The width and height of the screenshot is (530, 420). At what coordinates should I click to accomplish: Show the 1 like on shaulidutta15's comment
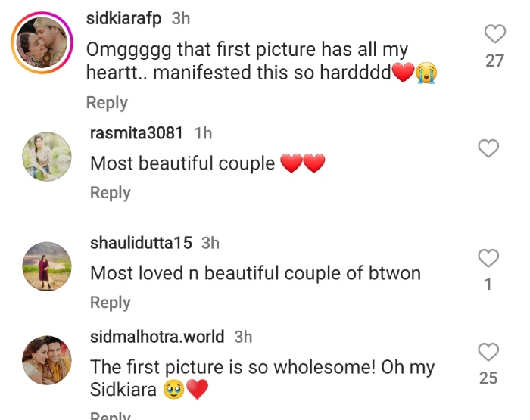(489, 285)
